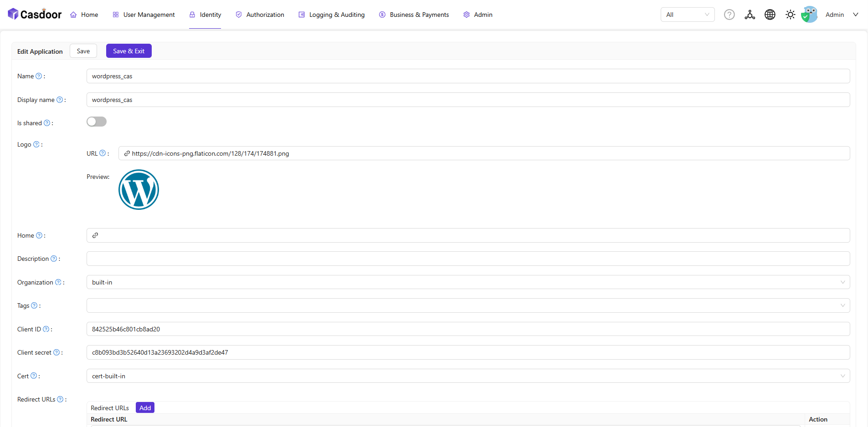Viewport: 868px width, 427px height.
Task: Add a new Redirect URL
Action: (x=145, y=408)
